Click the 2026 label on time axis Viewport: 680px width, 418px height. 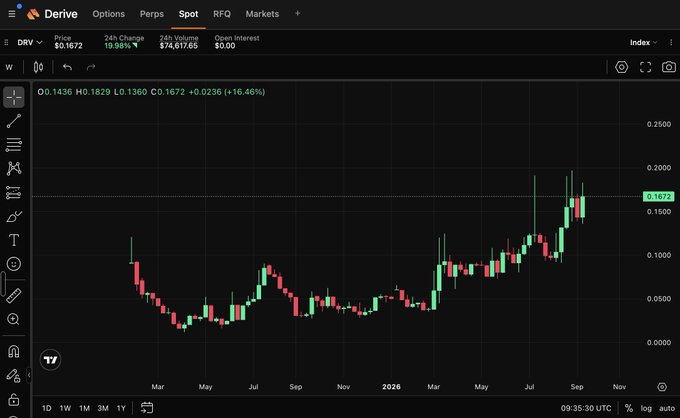pyautogui.click(x=391, y=387)
